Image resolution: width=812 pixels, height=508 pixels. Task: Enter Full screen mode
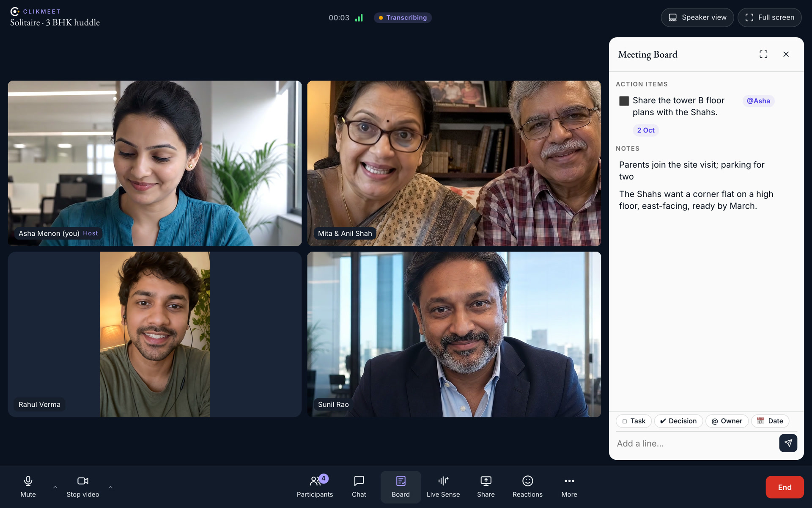click(x=769, y=17)
